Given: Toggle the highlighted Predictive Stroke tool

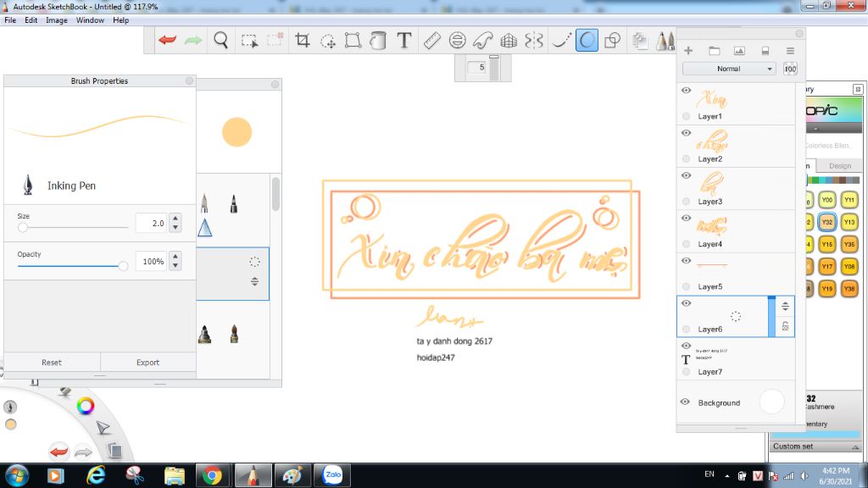Looking at the screenshot, I should click(587, 41).
